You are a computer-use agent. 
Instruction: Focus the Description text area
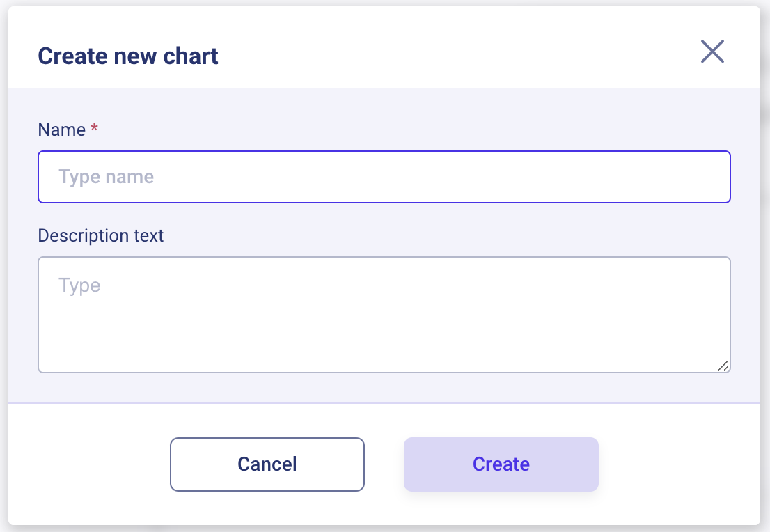click(x=384, y=315)
